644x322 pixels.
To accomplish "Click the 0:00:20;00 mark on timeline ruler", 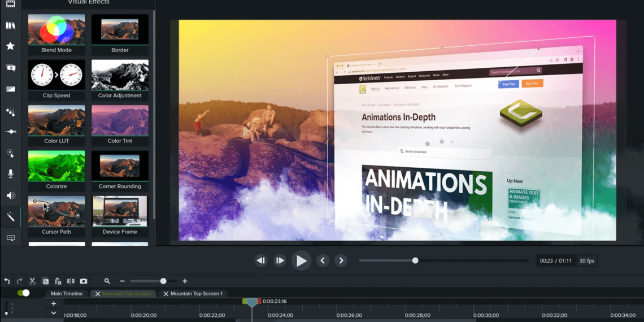I will click(143, 315).
